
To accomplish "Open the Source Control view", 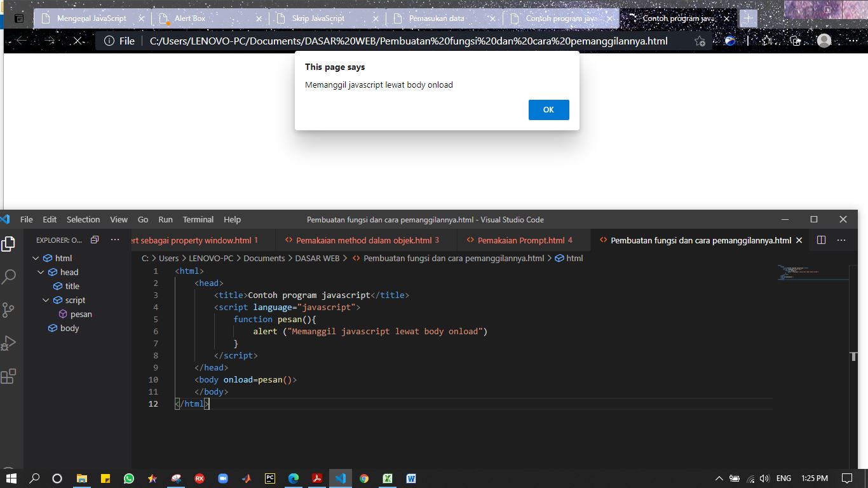I will 10,309.
